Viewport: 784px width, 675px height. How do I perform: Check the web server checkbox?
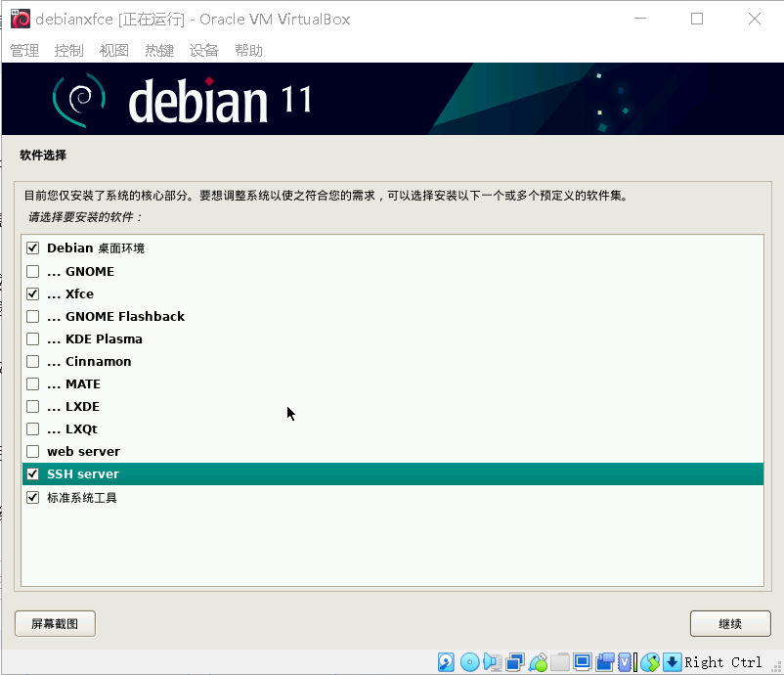pos(33,451)
